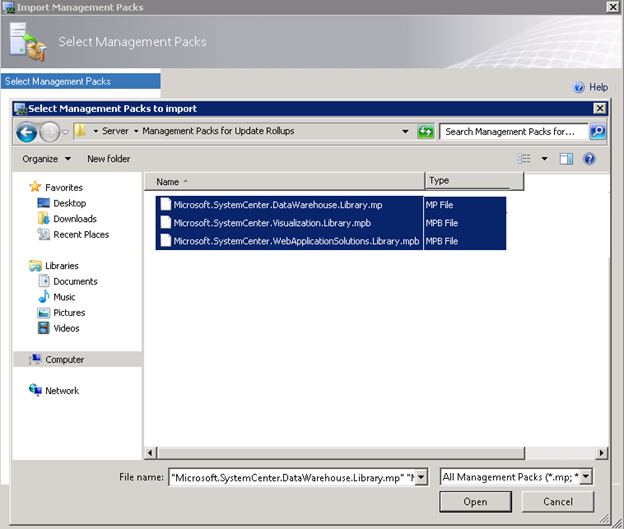Viewport: 624px width, 529px height.
Task: Sort by the Type column header
Action: [474, 181]
